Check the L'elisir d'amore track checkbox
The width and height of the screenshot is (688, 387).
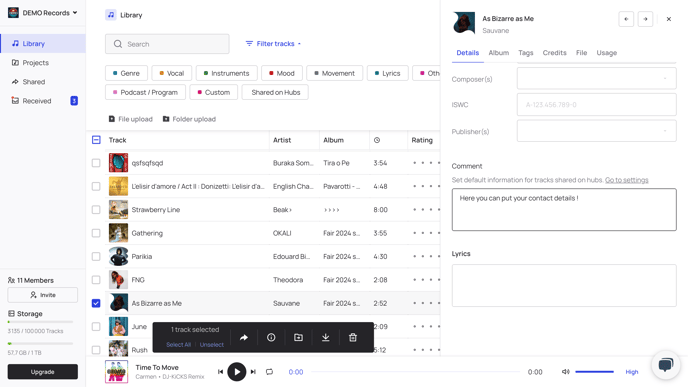pos(96,186)
